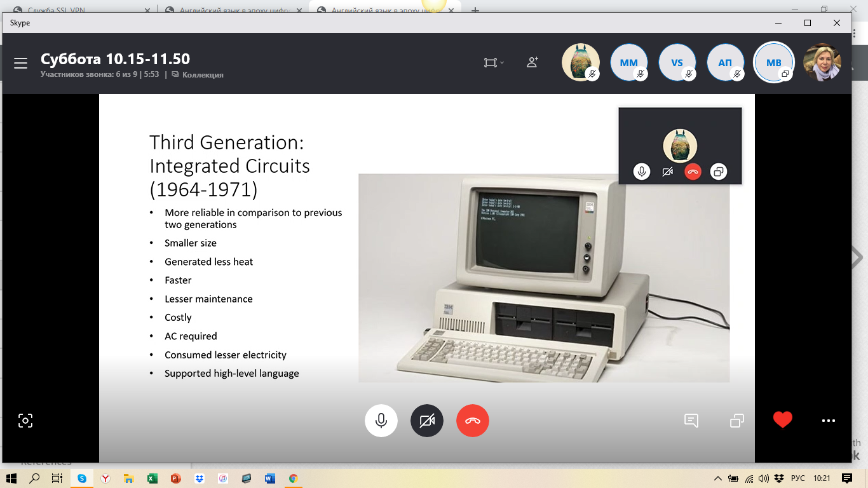The width and height of the screenshot is (868, 488).
Task: Click the Коллекция gallery link
Action: [202, 75]
